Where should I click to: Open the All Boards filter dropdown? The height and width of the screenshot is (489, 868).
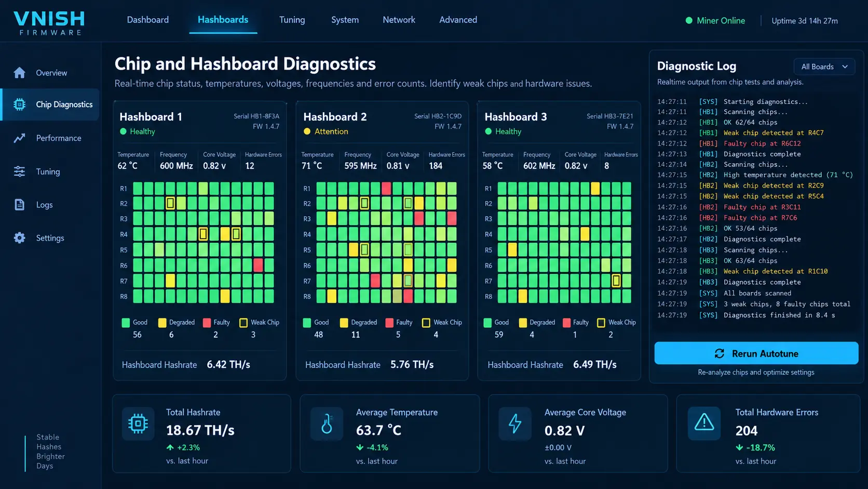pyautogui.click(x=824, y=67)
